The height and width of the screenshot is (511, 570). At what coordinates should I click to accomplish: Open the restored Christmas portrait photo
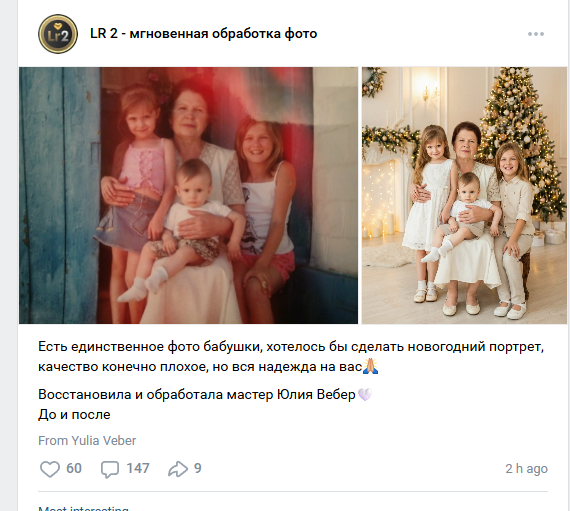[x=464, y=195]
